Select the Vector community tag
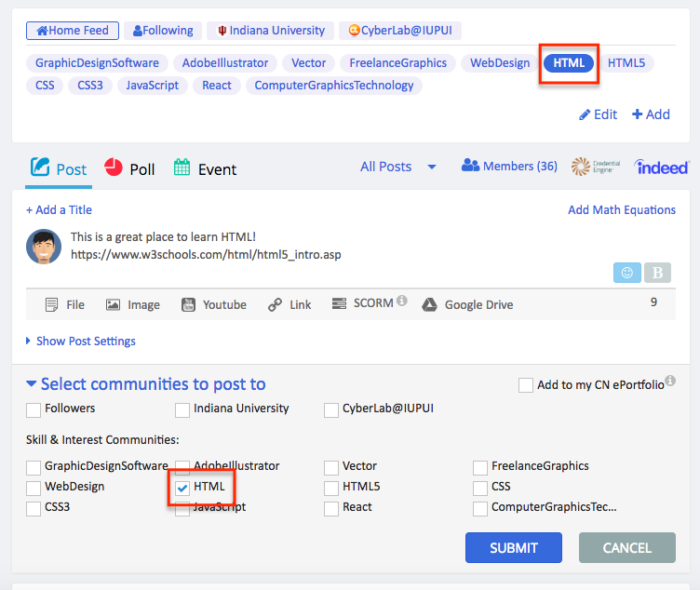This screenshot has height=590, width=700. 308,63
